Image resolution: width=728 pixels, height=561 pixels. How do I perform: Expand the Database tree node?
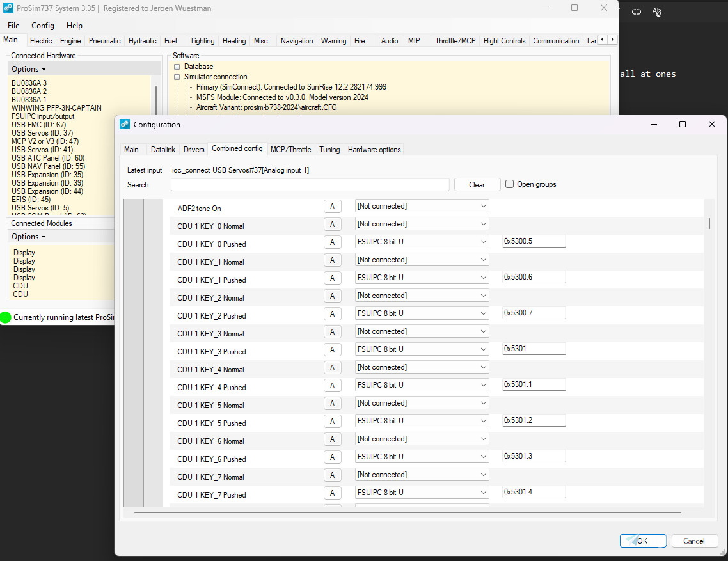coord(176,67)
